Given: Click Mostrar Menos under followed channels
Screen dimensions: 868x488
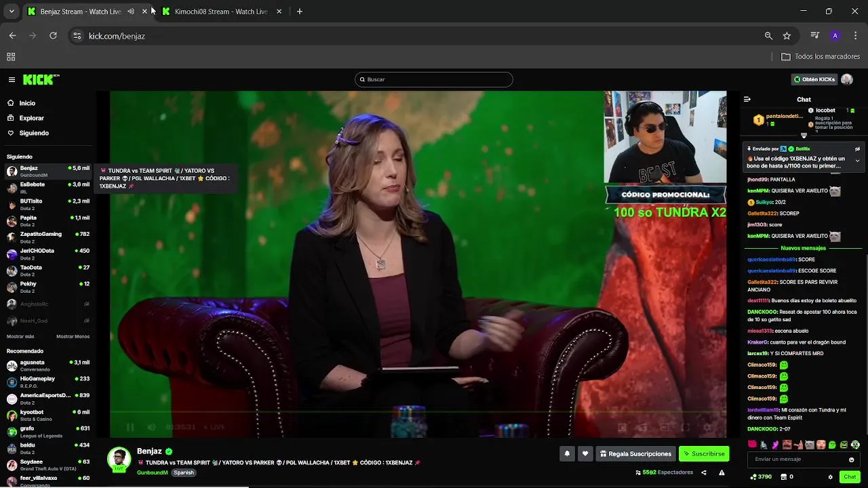Looking at the screenshot, I should (x=73, y=336).
